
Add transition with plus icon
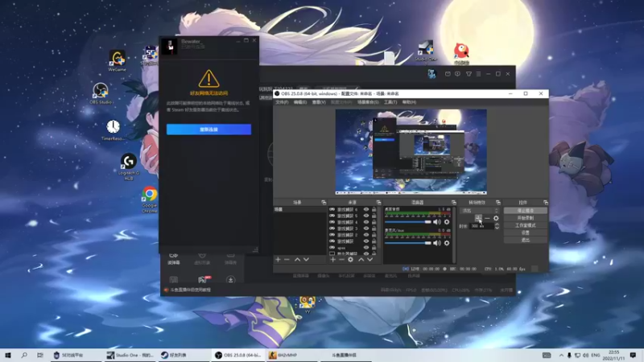[478, 218]
